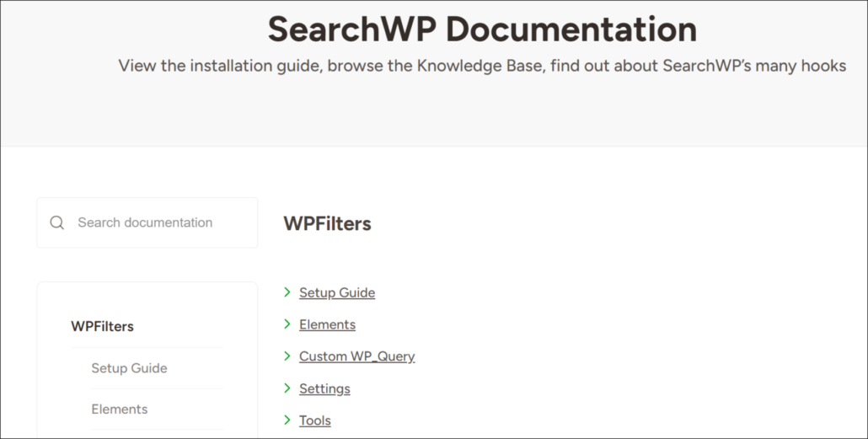
Task: Open the Setup Guide underlined link
Action: [337, 292]
